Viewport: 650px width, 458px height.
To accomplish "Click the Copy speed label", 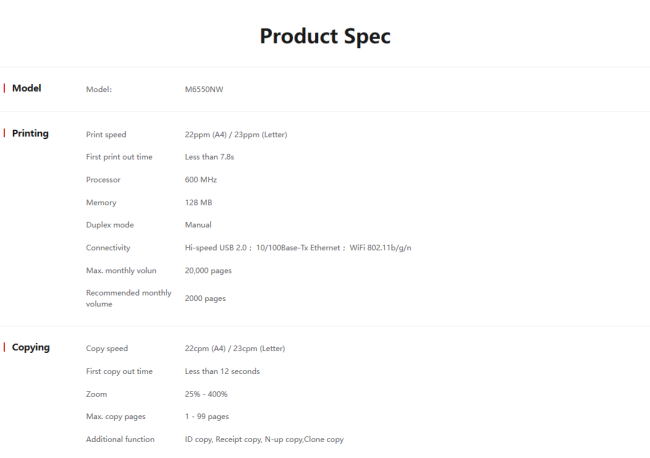I will click(x=107, y=348).
